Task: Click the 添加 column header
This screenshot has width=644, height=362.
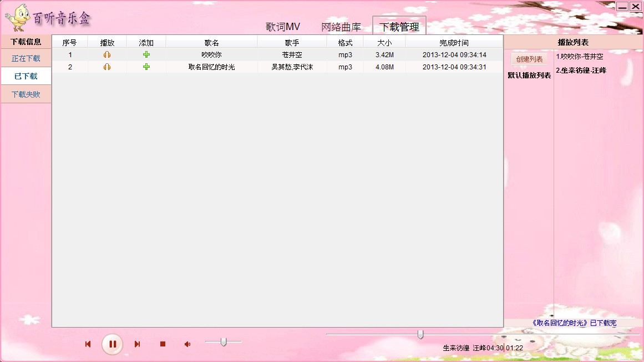Action: pyautogui.click(x=146, y=42)
